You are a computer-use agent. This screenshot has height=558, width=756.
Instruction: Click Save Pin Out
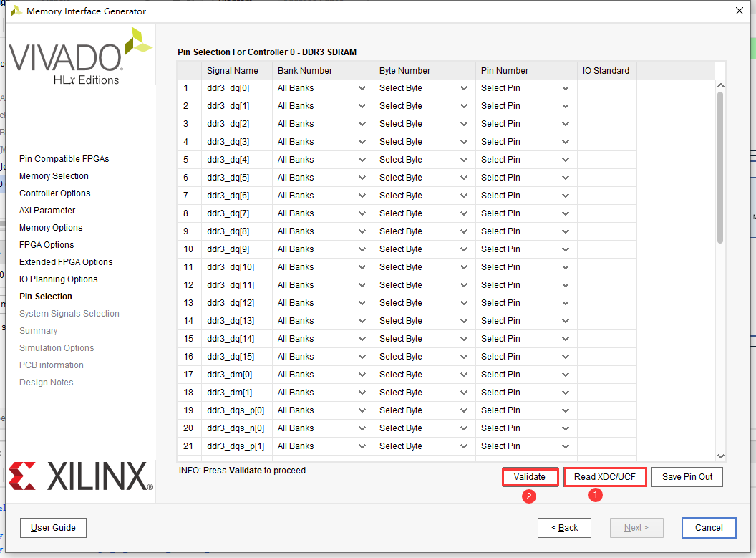click(x=687, y=476)
